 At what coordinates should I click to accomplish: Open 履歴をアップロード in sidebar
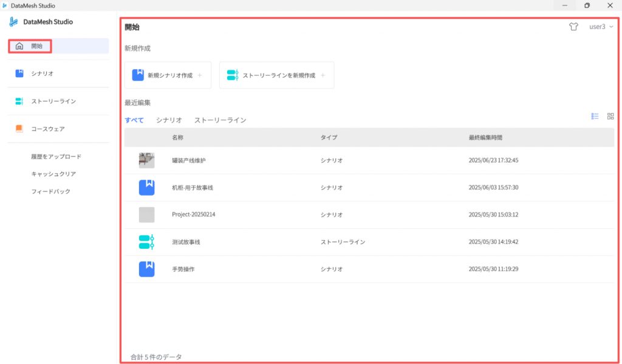56,157
